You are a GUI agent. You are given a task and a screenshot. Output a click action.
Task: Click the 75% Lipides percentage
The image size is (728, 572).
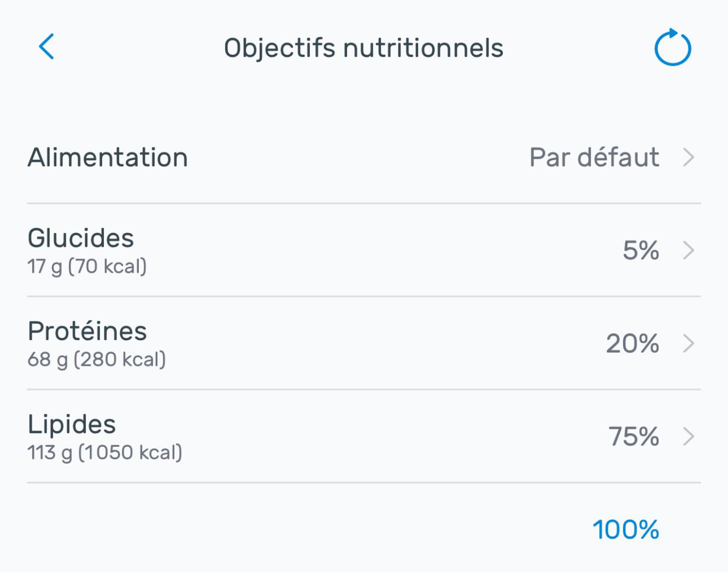pyautogui.click(x=634, y=436)
